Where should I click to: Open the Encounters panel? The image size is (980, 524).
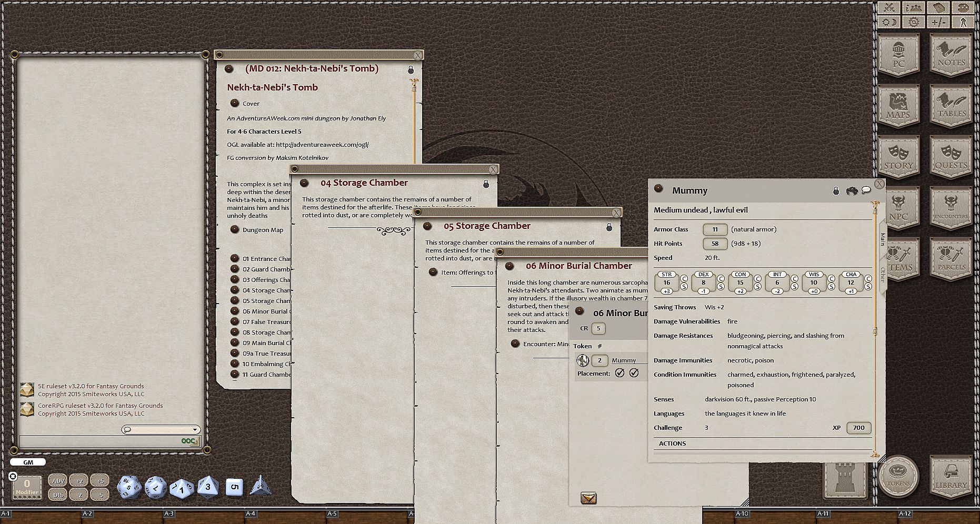[x=951, y=208]
